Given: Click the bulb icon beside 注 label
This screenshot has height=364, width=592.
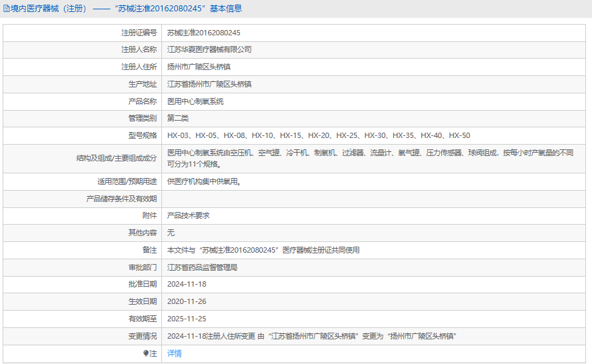Looking at the screenshot, I should (146, 353).
